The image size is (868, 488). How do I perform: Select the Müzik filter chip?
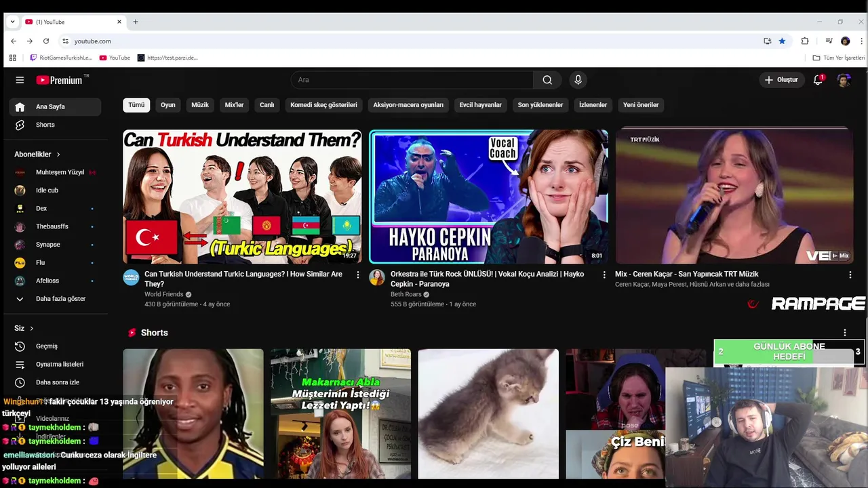tap(200, 105)
